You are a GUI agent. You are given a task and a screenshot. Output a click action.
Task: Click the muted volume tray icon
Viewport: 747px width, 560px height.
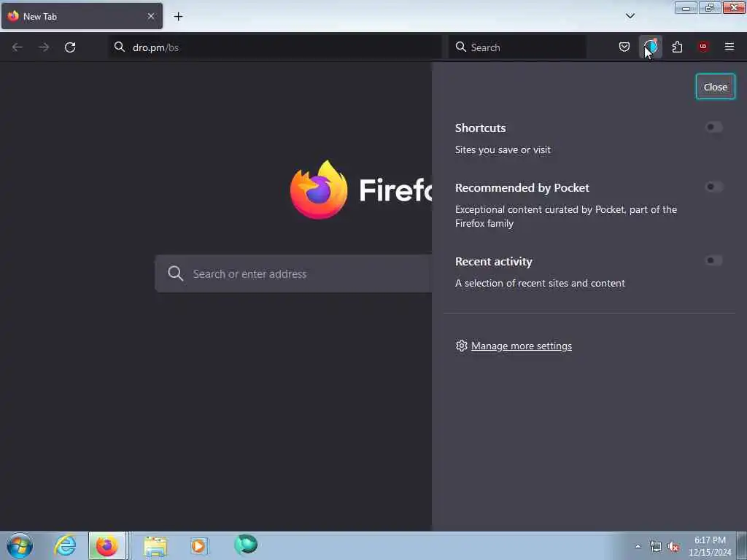point(673,547)
